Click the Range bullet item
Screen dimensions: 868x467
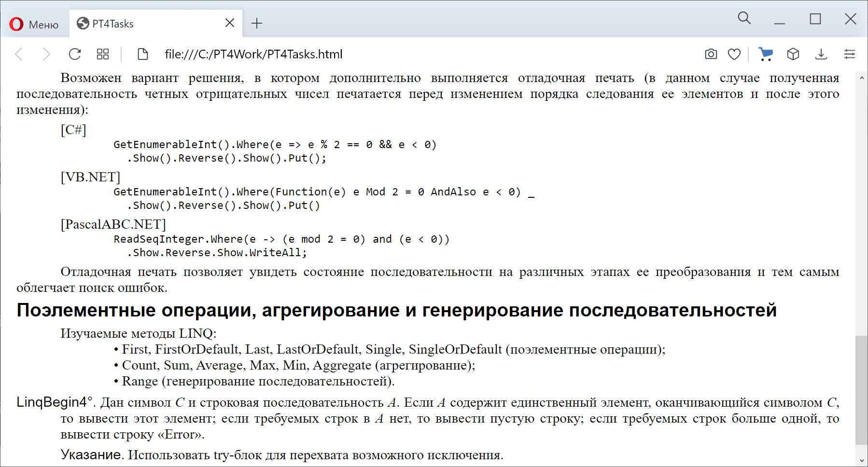click(254, 381)
